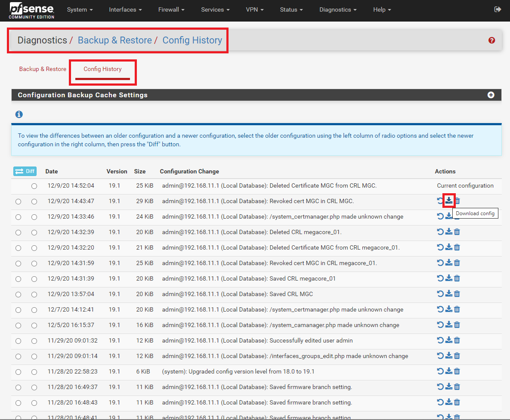Select newer radio for current 14:52:04 configuration
The image size is (510, 420).
click(34, 186)
